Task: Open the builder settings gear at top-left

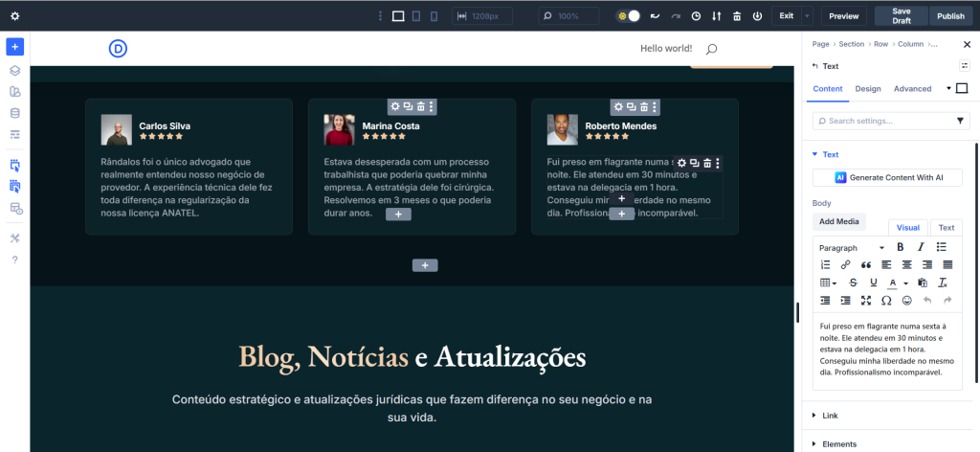Action: point(15,16)
